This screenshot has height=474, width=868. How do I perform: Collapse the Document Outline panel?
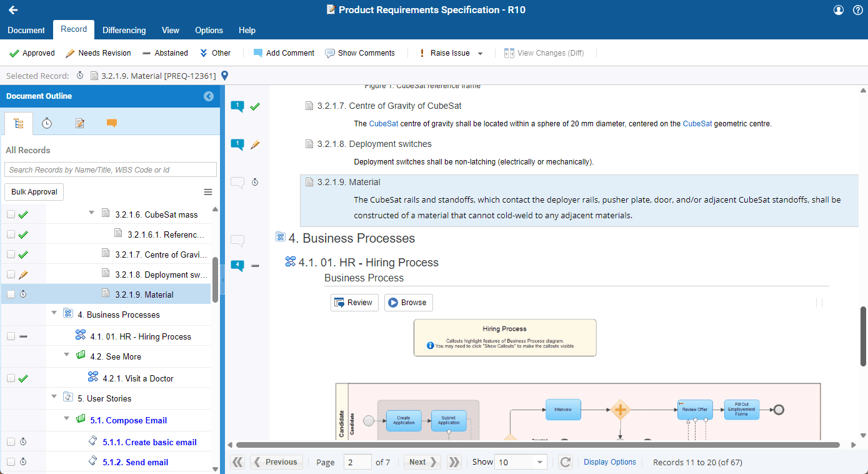[x=209, y=96]
